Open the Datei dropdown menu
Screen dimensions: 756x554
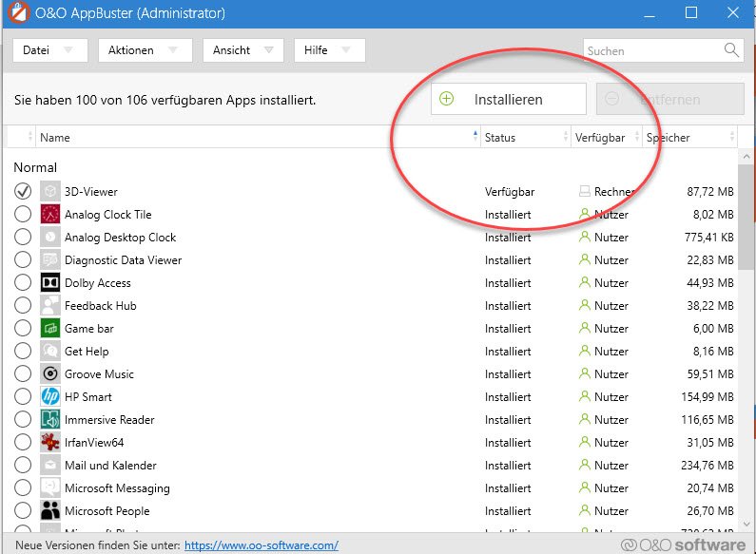pyautogui.click(x=49, y=50)
